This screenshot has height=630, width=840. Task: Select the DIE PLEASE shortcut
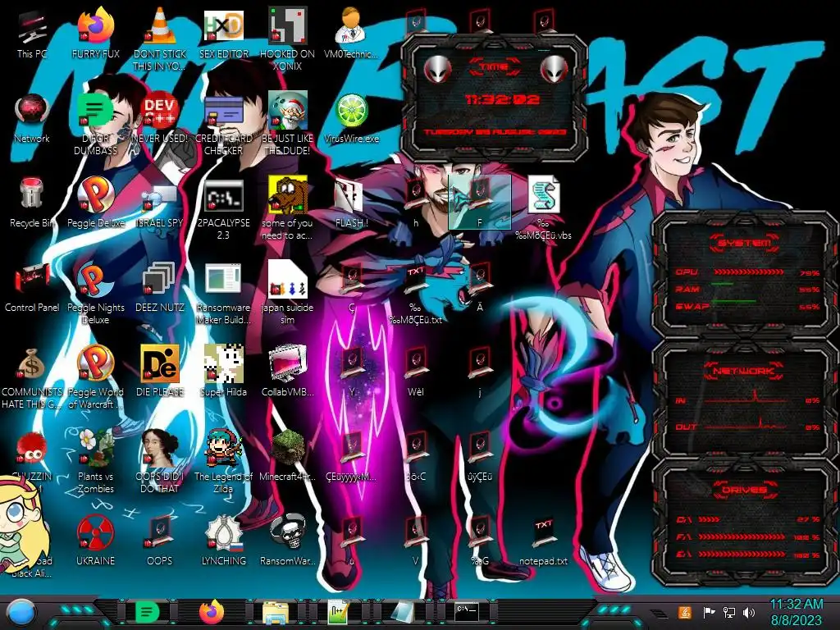click(x=160, y=372)
